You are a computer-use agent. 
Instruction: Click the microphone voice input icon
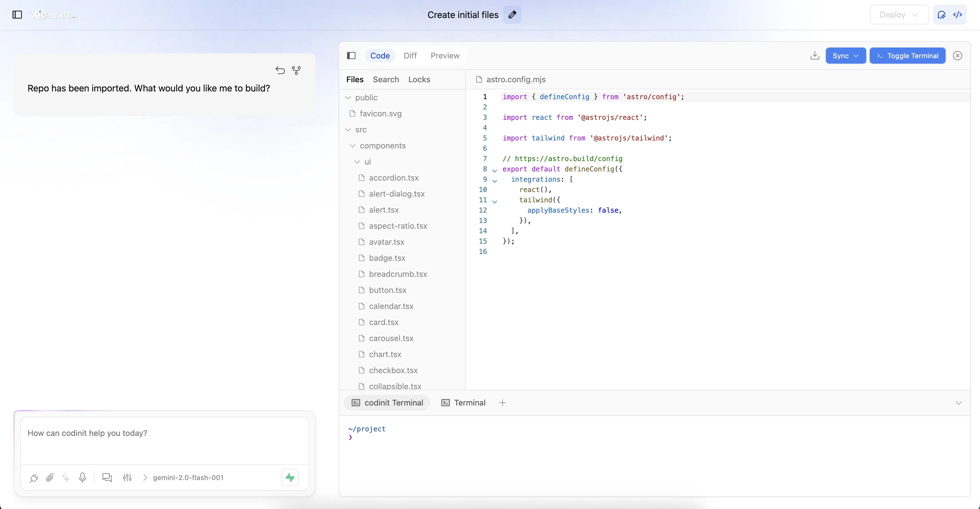tap(83, 478)
